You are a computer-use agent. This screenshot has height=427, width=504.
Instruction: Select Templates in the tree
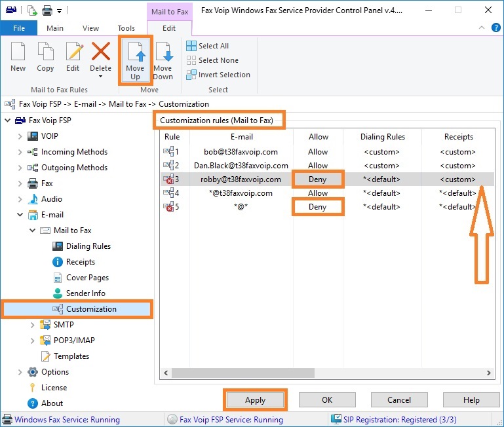click(x=71, y=356)
